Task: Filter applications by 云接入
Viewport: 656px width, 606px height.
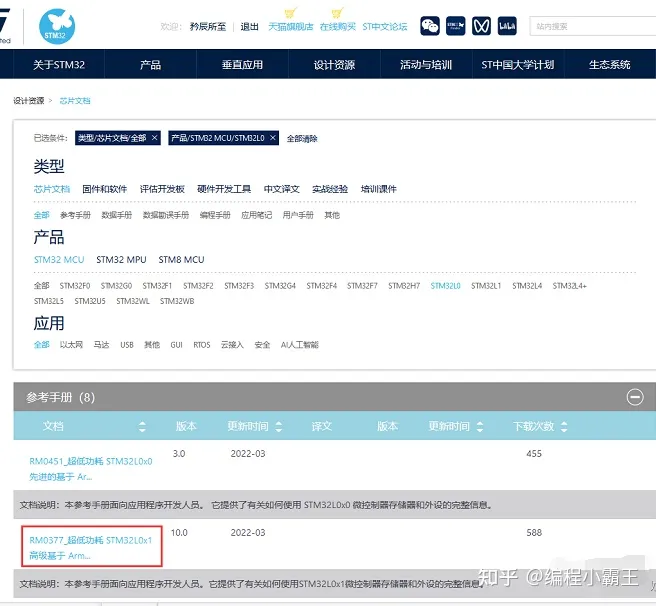Action: [x=232, y=344]
